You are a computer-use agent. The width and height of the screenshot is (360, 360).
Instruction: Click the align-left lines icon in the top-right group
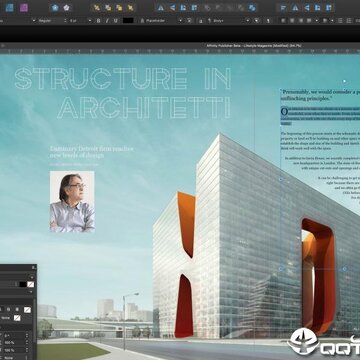[x=283, y=7]
